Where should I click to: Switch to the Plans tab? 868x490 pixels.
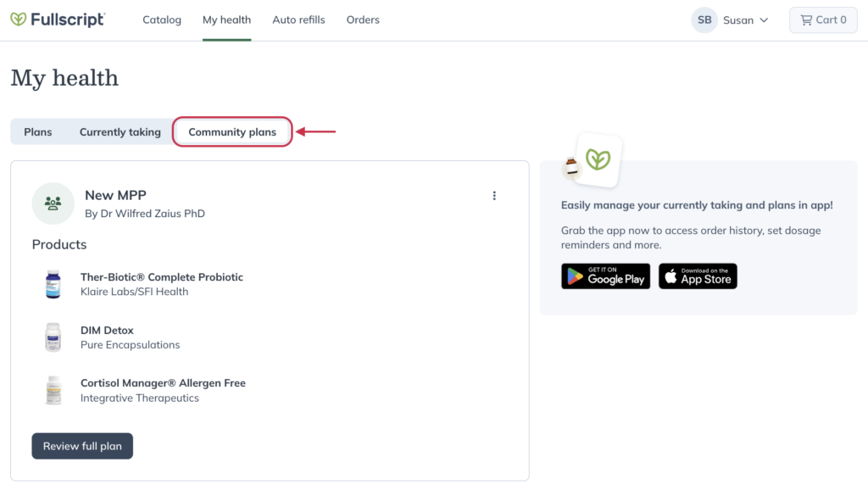(x=37, y=131)
